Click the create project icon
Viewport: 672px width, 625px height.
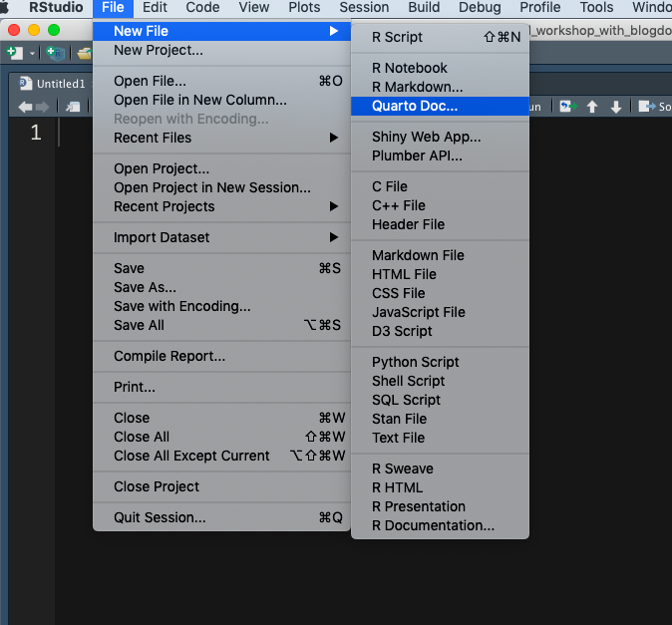coord(55,53)
